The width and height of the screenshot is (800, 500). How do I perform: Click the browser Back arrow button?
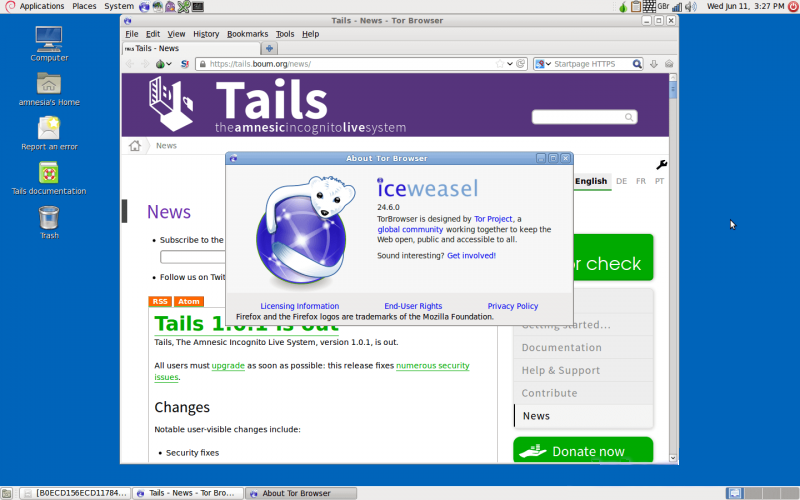point(130,64)
